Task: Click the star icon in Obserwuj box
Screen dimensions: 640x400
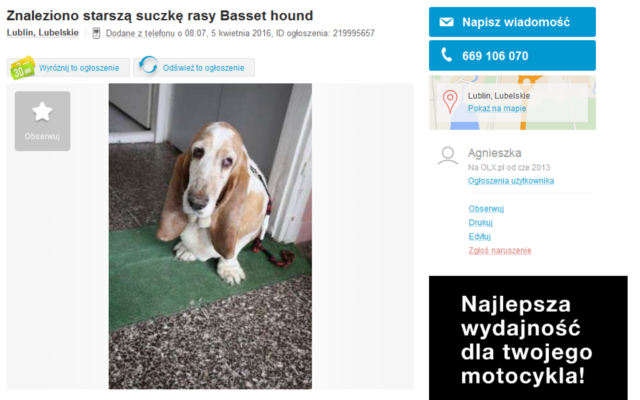Action: [42, 112]
